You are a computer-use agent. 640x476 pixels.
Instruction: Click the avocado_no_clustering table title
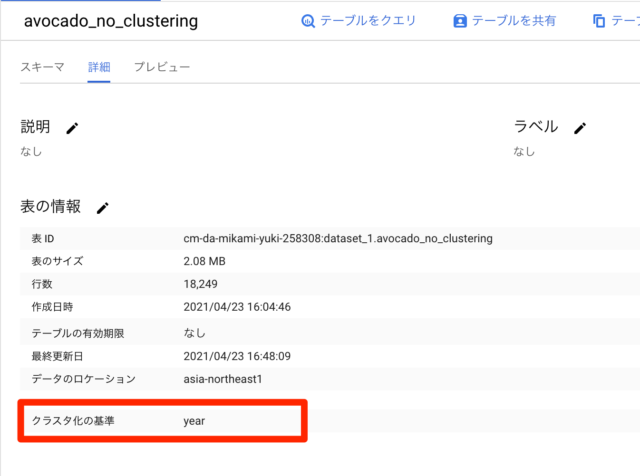tap(110, 21)
